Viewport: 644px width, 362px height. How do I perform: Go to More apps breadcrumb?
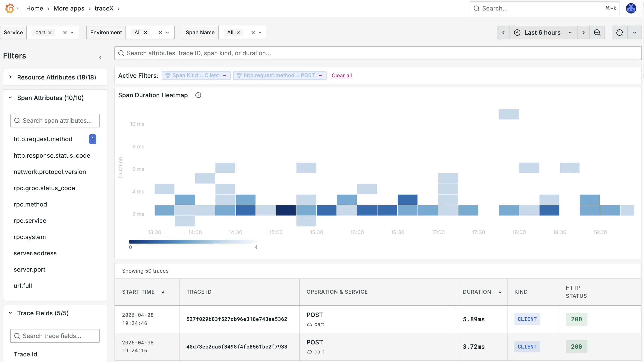(x=69, y=8)
